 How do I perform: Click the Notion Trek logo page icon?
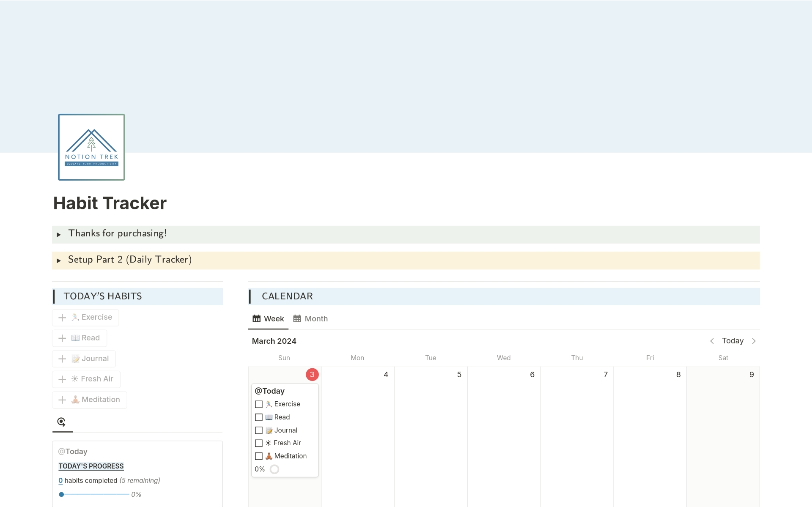pyautogui.click(x=91, y=147)
